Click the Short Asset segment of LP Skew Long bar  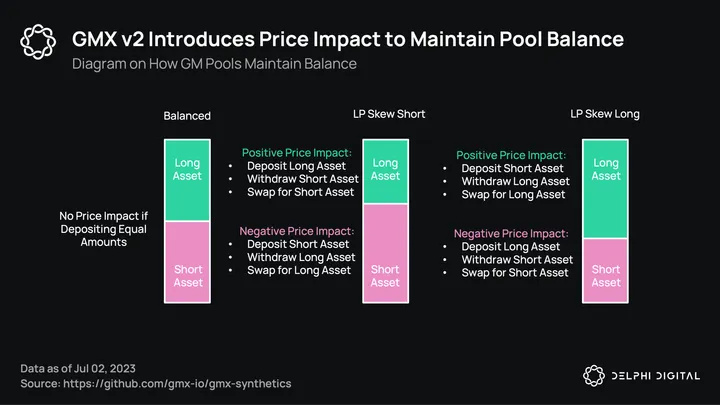605,270
